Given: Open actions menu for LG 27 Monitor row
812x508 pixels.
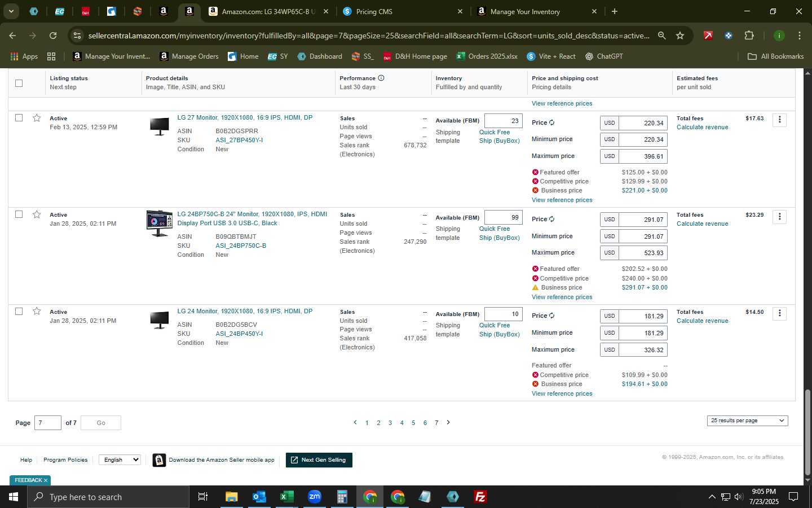Looking at the screenshot, I should click(x=779, y=120).
